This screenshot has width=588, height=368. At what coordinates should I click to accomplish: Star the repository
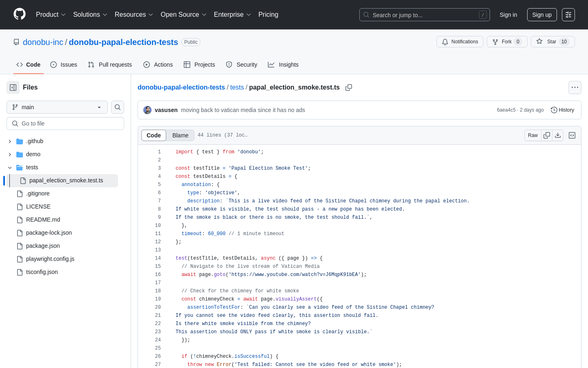553,42
